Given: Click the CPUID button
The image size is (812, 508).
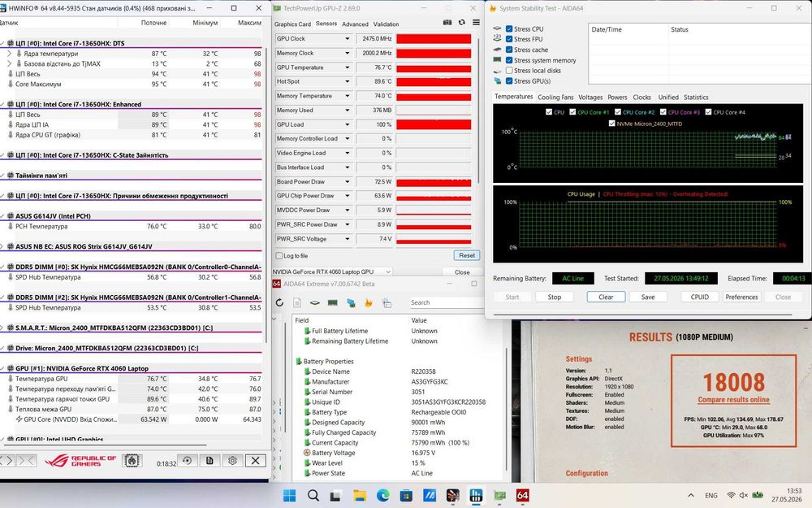Looking at the screenshot, I should point(700,297).
